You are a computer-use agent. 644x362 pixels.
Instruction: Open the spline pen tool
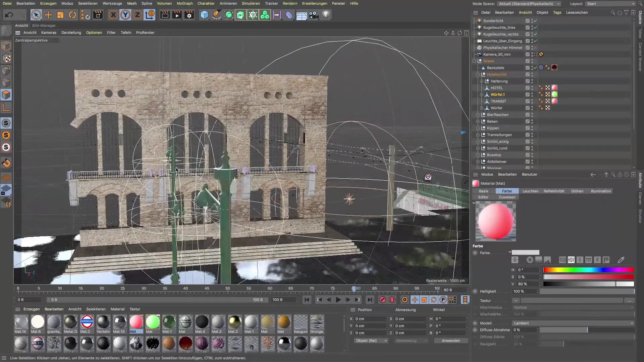tap(217, 15)
